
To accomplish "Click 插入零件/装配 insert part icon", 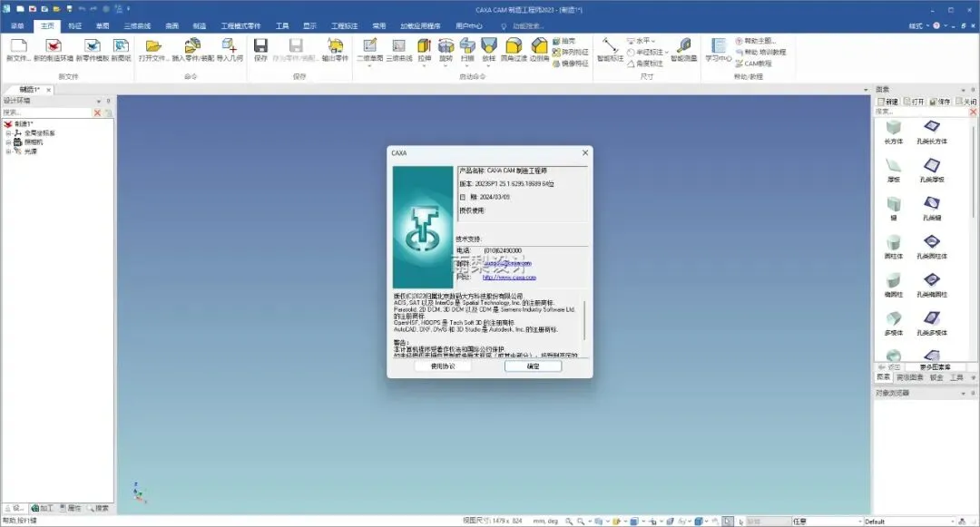I will tap(192, 45).
